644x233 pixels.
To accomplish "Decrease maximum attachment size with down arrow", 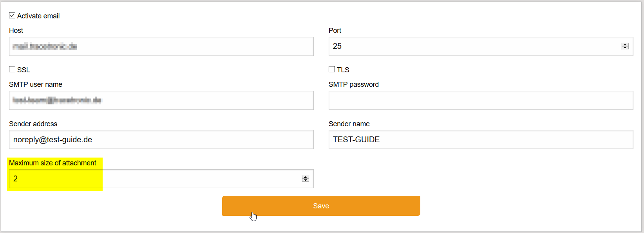I will [306, 180].
